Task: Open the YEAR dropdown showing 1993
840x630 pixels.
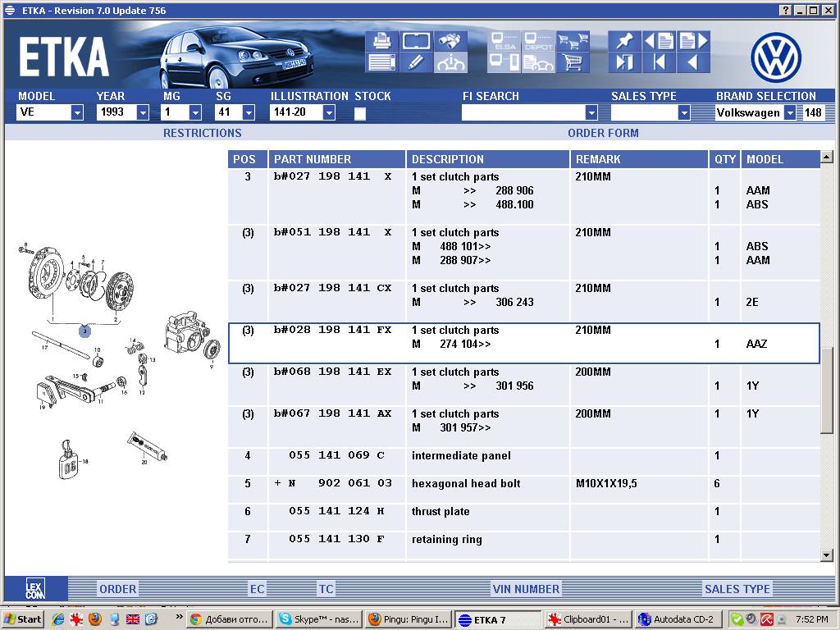Action: point(143,113)
